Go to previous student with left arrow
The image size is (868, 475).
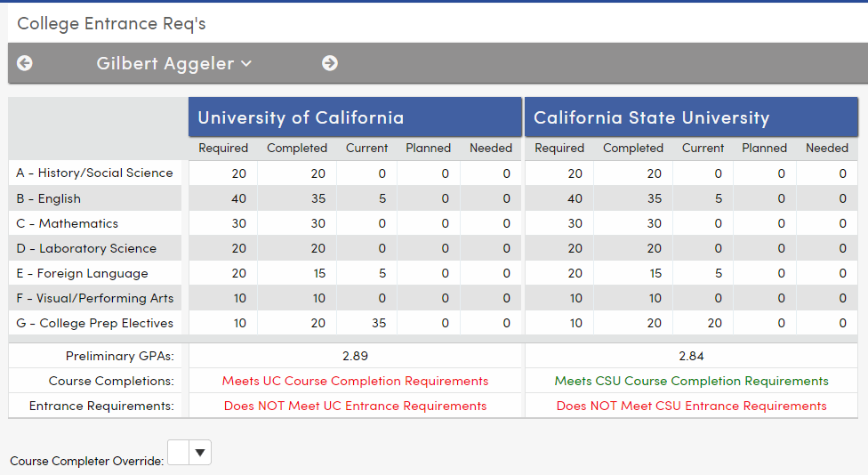pyautogui.click(x=24, y=63)
